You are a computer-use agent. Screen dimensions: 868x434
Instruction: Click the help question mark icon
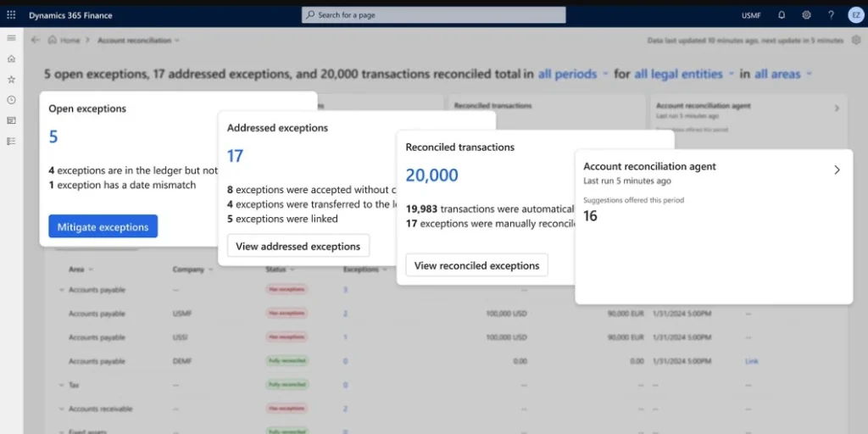pos(831,15)
